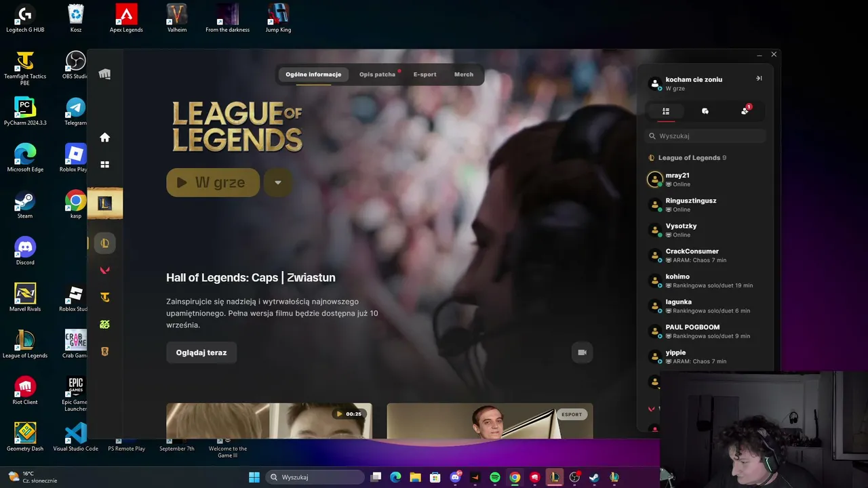This screenshot has height=488, width=868.
Task: Collapse the social panel with the arrow icon
Action: coord(759,79)
